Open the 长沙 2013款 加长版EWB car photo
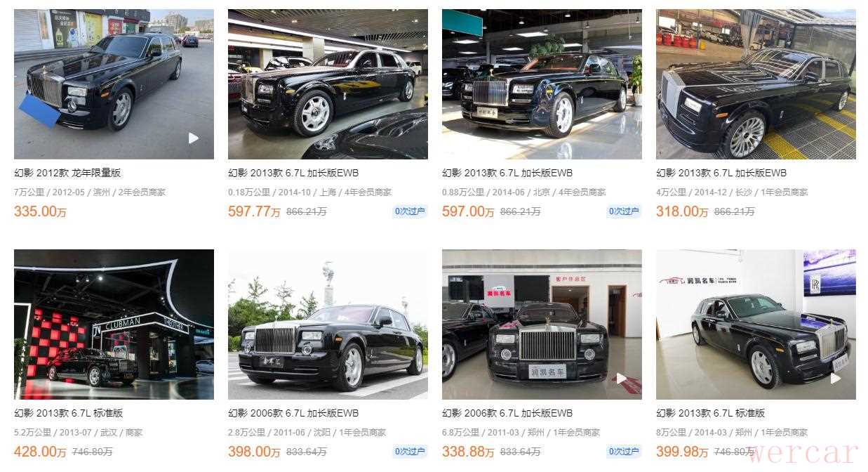This screenshot has height=472, width=868. click(756, 84)
